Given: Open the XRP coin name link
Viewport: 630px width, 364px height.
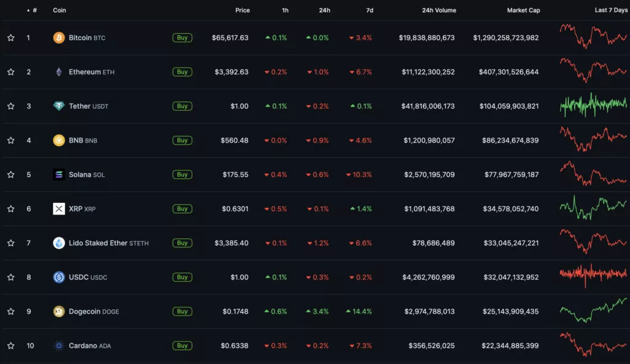Looking at the screenshot, I should coord(82,208).
